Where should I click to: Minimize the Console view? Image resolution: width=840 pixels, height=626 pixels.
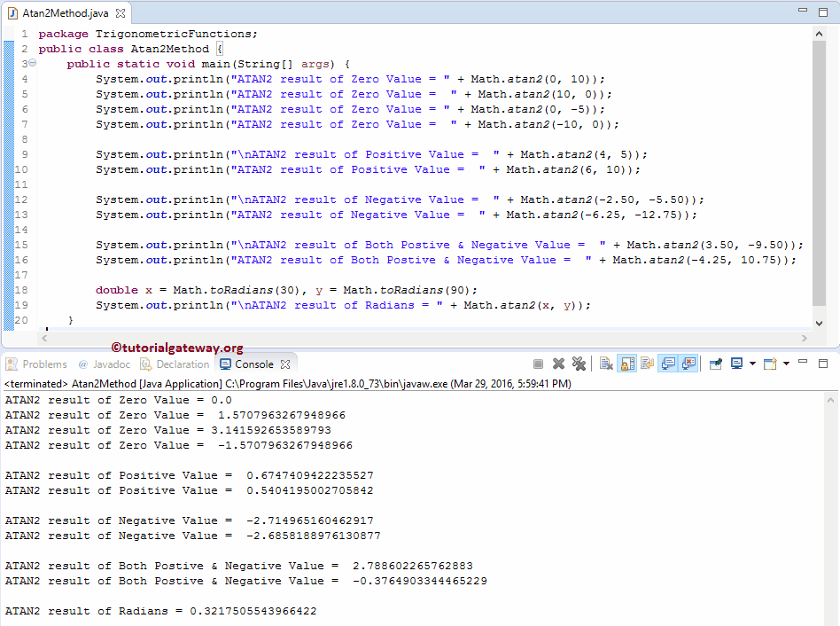(x=803, y=364)
